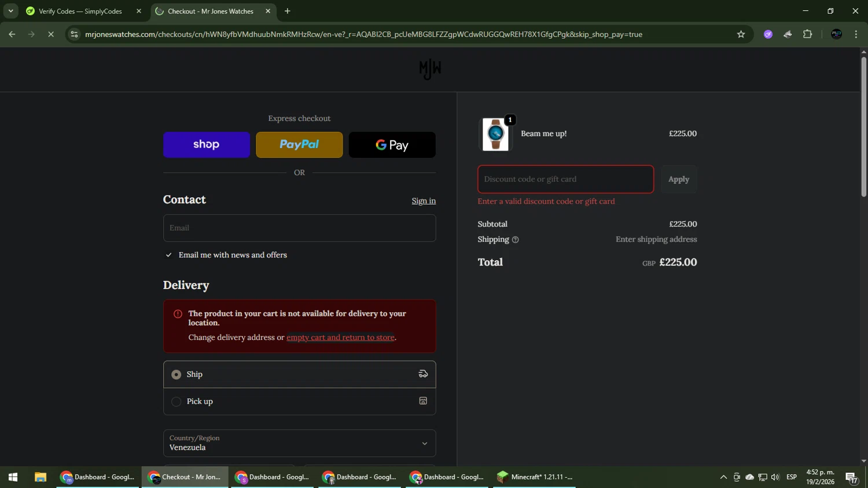Viewport: 868px width, 488px height.
Task: Go back to the previous page
Action: (x=12, y=34)
